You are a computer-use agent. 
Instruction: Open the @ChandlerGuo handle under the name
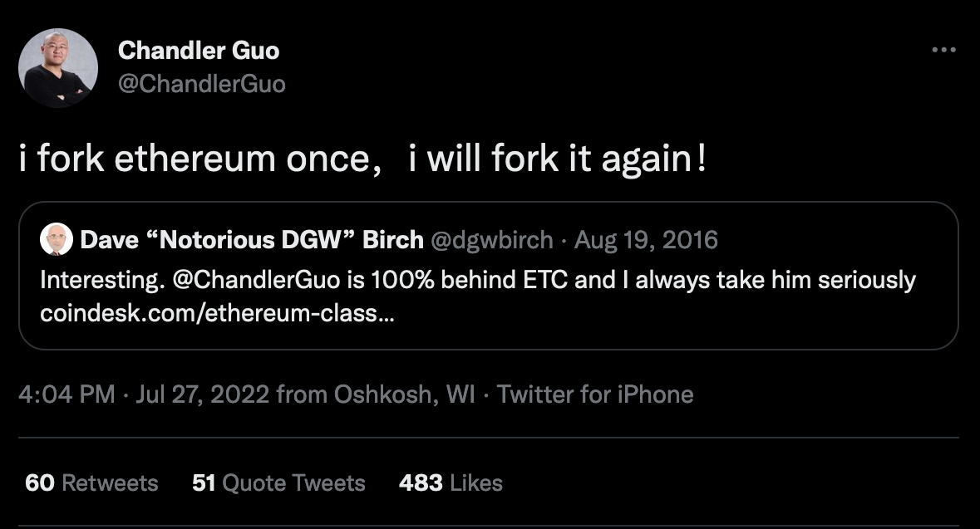pos(201,84)
